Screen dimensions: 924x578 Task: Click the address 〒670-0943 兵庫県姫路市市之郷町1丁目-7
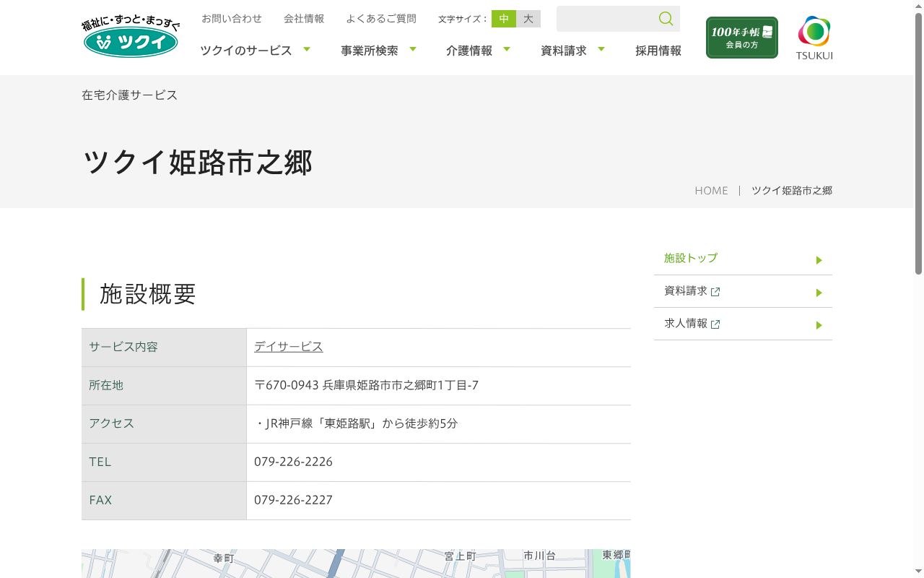coord(366,385)
